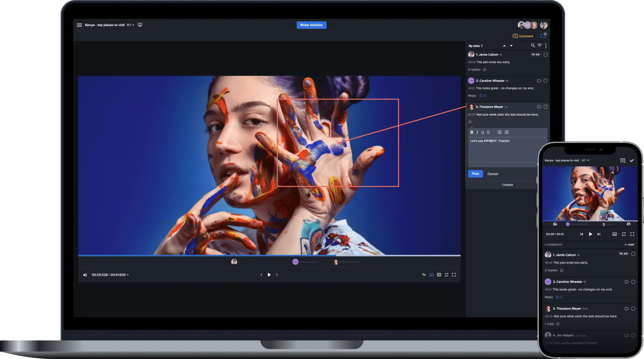Enable loop playback in the desktop player

(x=446, y=275)
